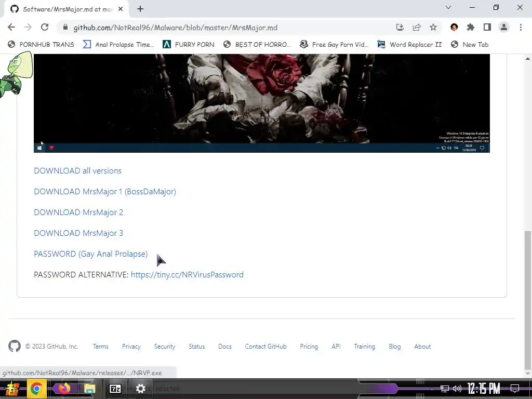Image resolution: width=532 pixels, height=399 pixels.
Task: Open the Blog footer link
Action: pos(395,347)
